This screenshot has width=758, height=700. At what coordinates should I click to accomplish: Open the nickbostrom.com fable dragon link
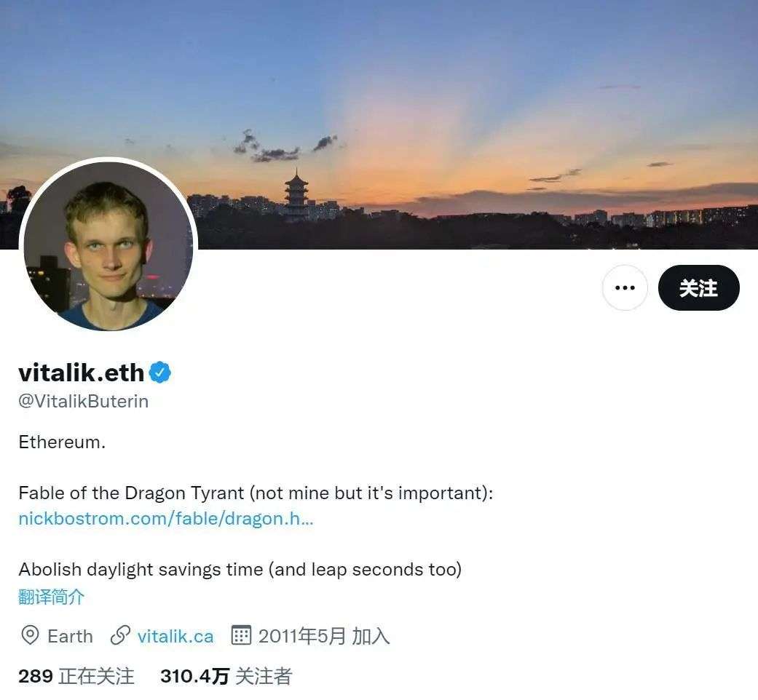166,519
